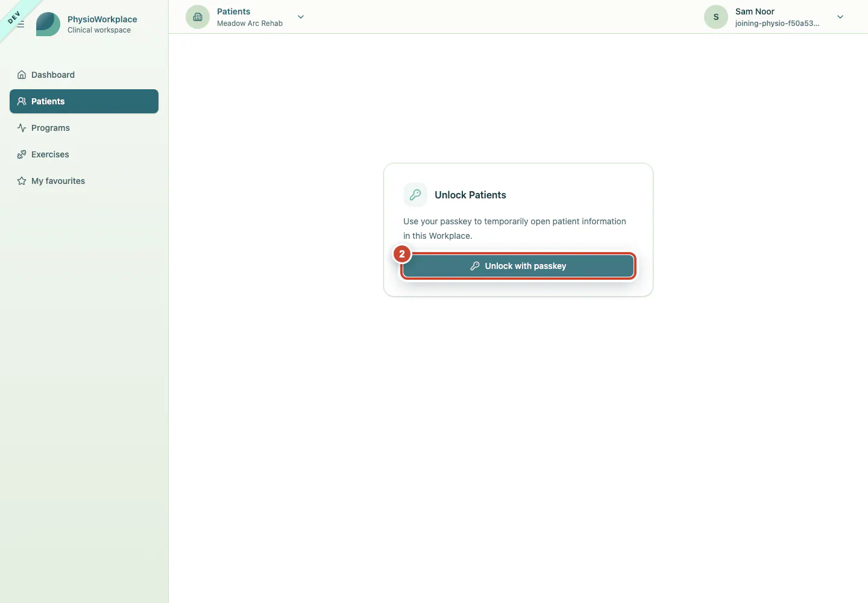The width and height of the screenshot is (868, 603).
Task: Click the PhysioWorkplace leaf logo
Action: [x=48, y=24]
